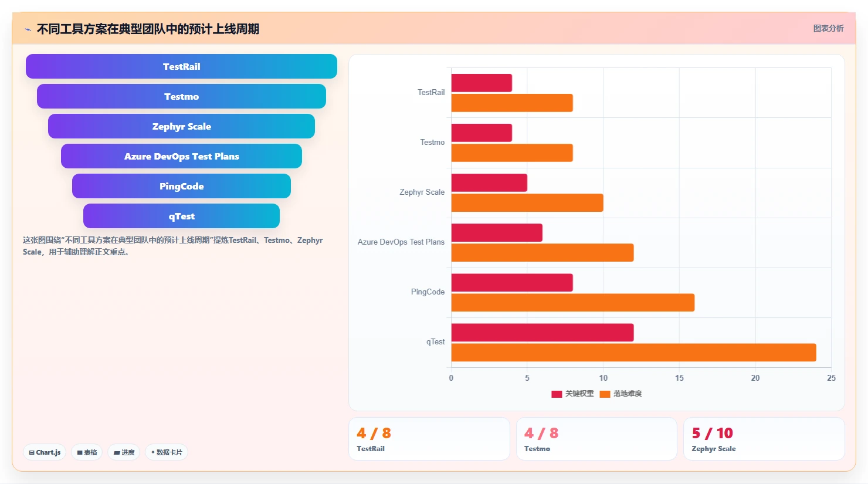Click the Azure DevOps Test Plans chart axis label
The image size is (868, 484).
[x=401, y=242]
